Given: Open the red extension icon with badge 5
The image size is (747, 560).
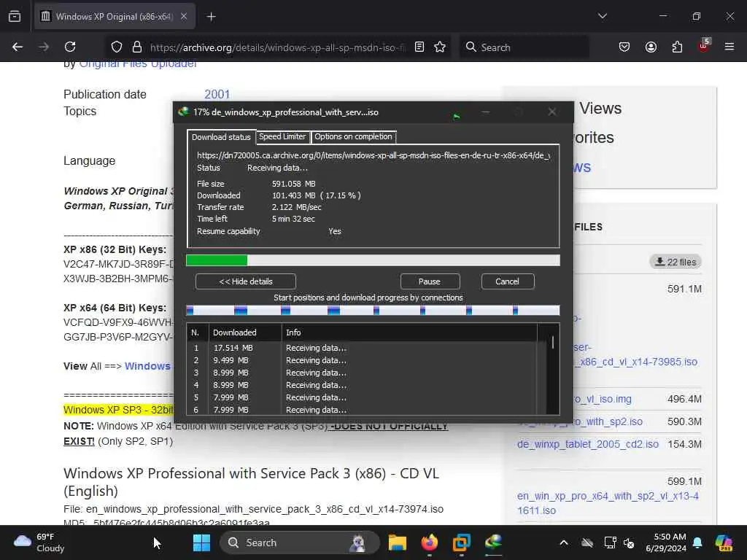Looking at the screenshot, I should [704, 45].
